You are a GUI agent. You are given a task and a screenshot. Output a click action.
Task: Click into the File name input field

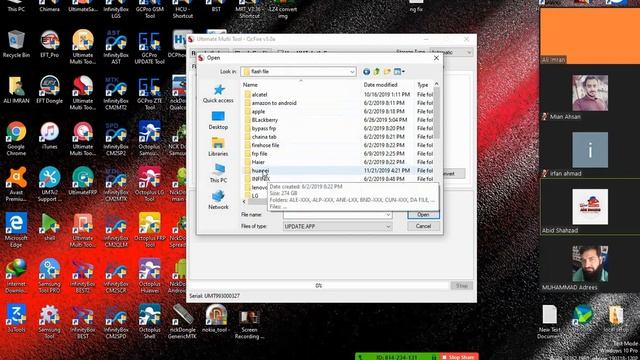tap(334, 215)
